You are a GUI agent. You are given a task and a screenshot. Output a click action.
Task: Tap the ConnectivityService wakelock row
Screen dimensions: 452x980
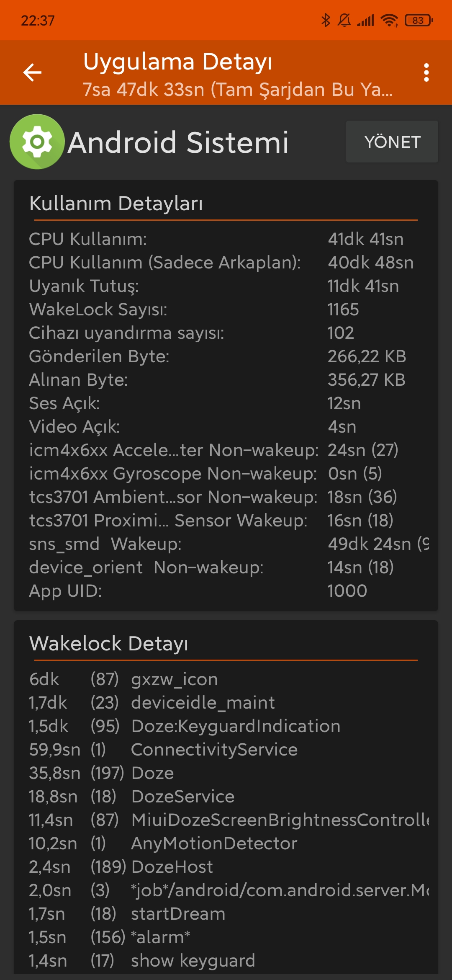coord(226,750)
